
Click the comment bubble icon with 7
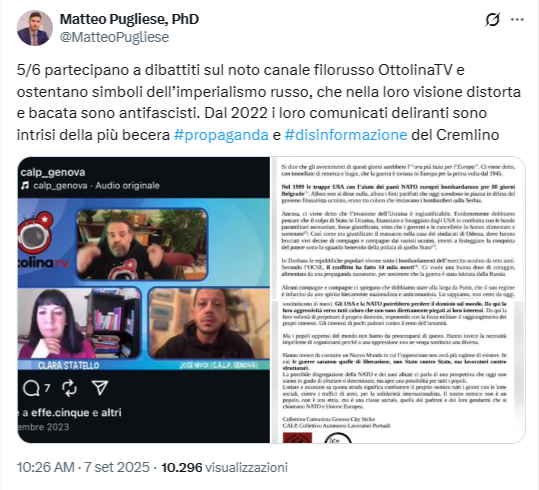pos(36,388)
